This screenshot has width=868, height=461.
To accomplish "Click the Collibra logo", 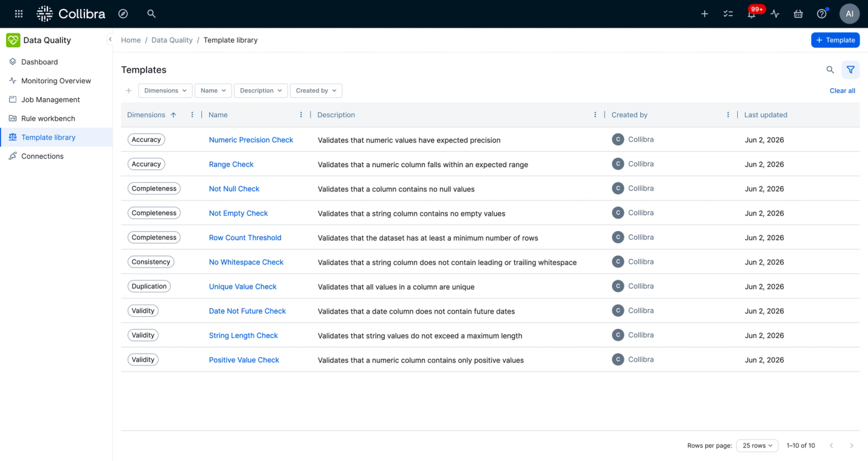I will (x=71, y=13).
